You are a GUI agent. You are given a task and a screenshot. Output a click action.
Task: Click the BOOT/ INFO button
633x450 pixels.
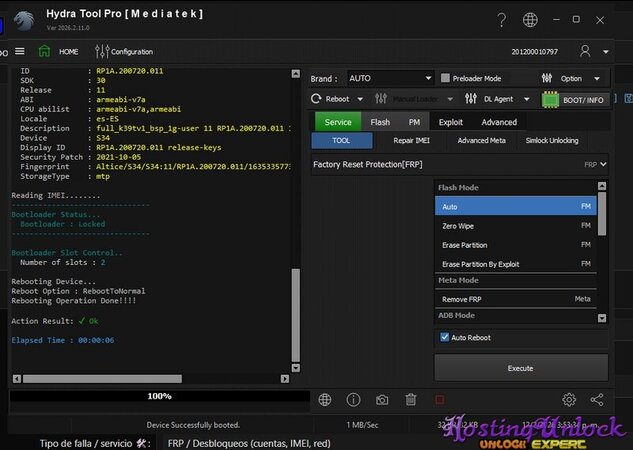click(575, 99)
